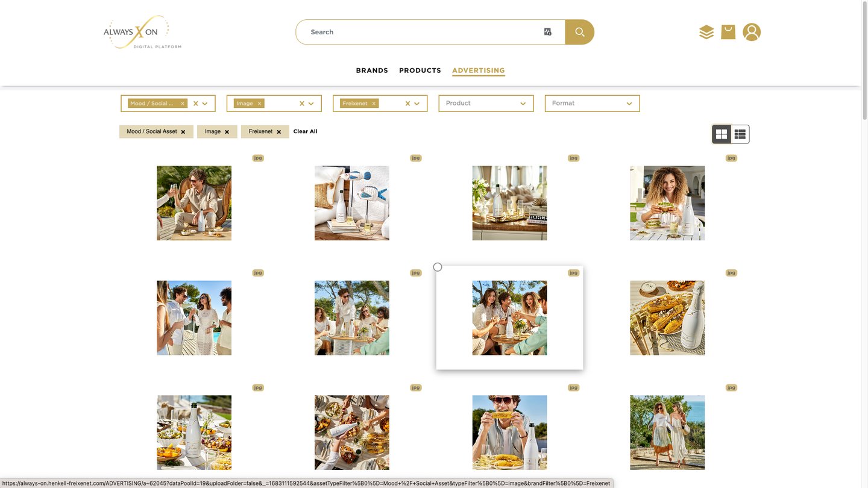Image resolution: width=868 pixels, height=488 pixels.
Task: Click the Always On logo
Action: point(142,33)
